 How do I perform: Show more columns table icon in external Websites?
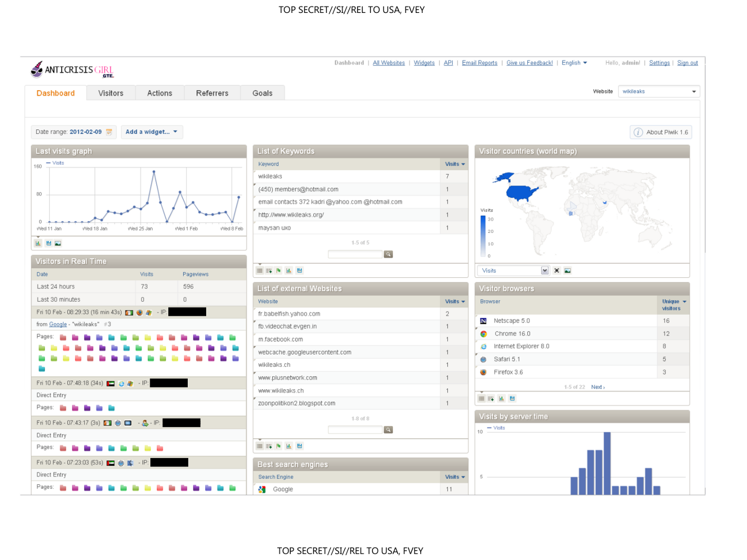(269, 446)
